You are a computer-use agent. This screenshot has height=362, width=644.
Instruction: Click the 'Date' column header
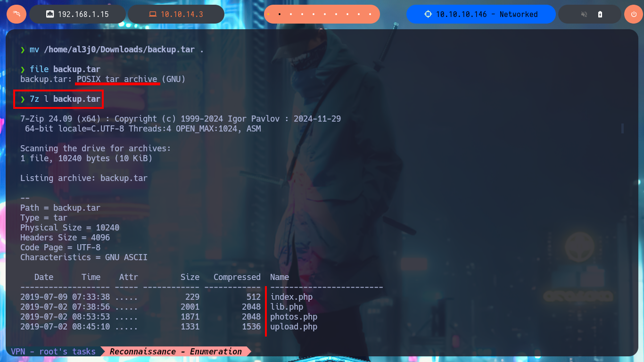tap(44, 277)
